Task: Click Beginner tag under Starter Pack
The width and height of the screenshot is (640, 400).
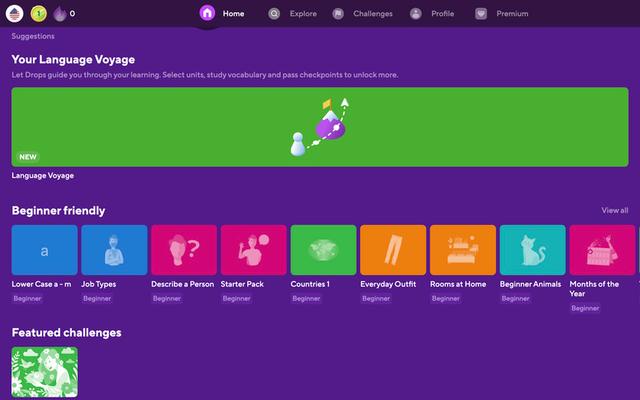Action: tap(236, 299)
